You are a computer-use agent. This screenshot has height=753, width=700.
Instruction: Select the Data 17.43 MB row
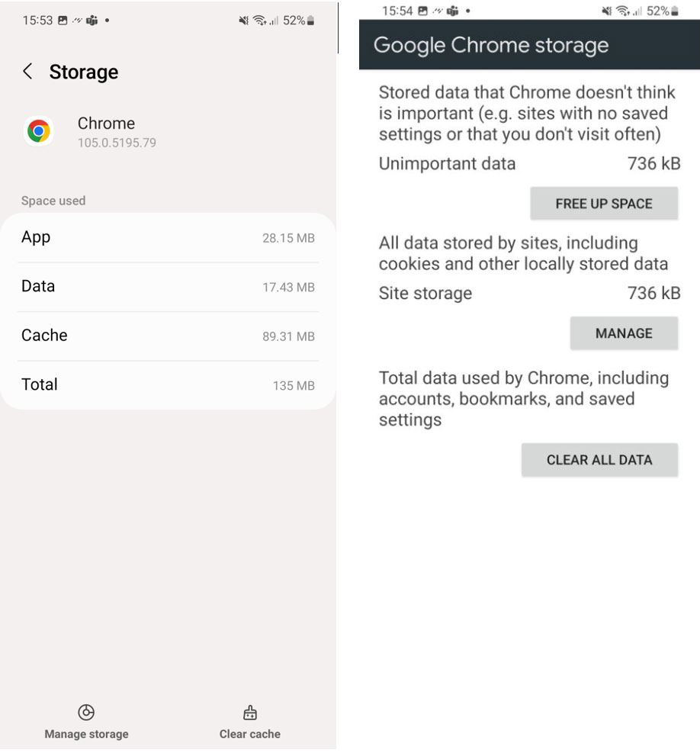(x=168, y=287)
